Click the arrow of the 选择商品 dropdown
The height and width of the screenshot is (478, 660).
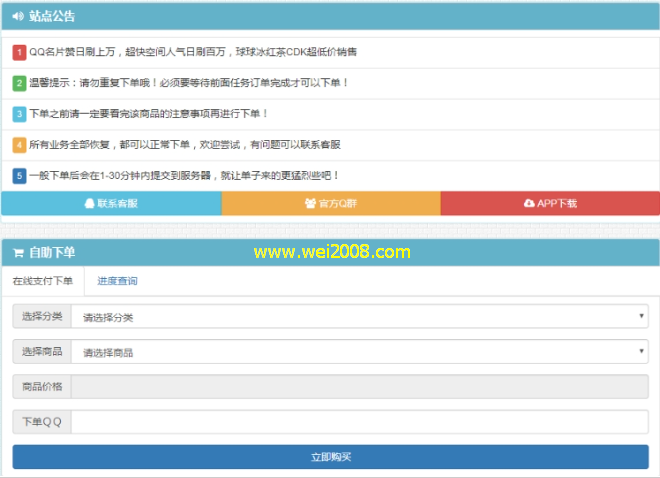(641, 352)
